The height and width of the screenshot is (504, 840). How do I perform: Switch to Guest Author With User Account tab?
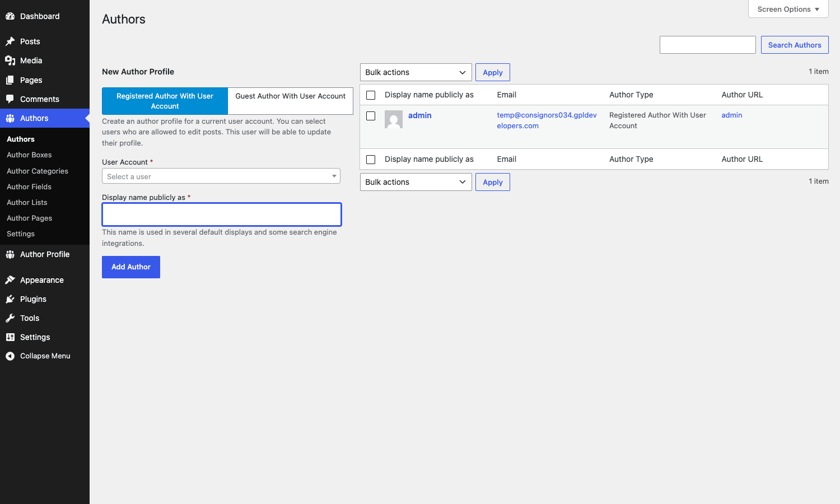click(x=290, y=101)
